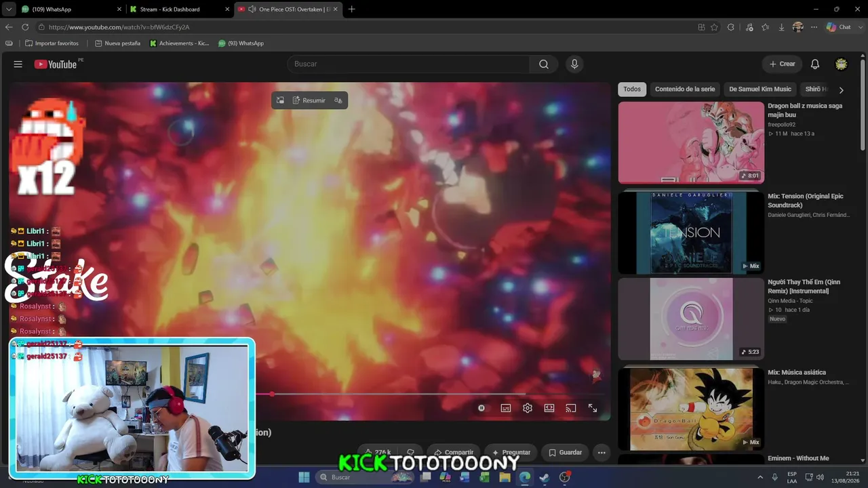The image size is (868, 488).
Task: Open the YouTube account avatar menu
Action: [x=842, y=64]
